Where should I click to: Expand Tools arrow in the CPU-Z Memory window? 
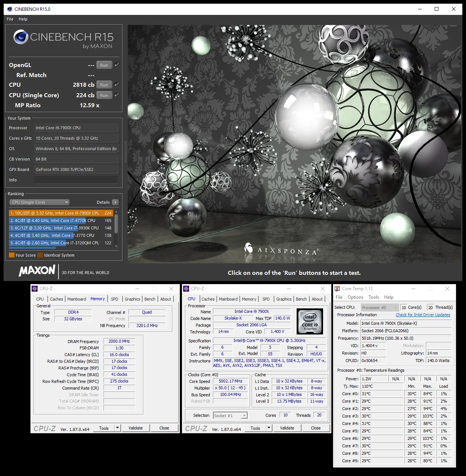pos(117,428)
